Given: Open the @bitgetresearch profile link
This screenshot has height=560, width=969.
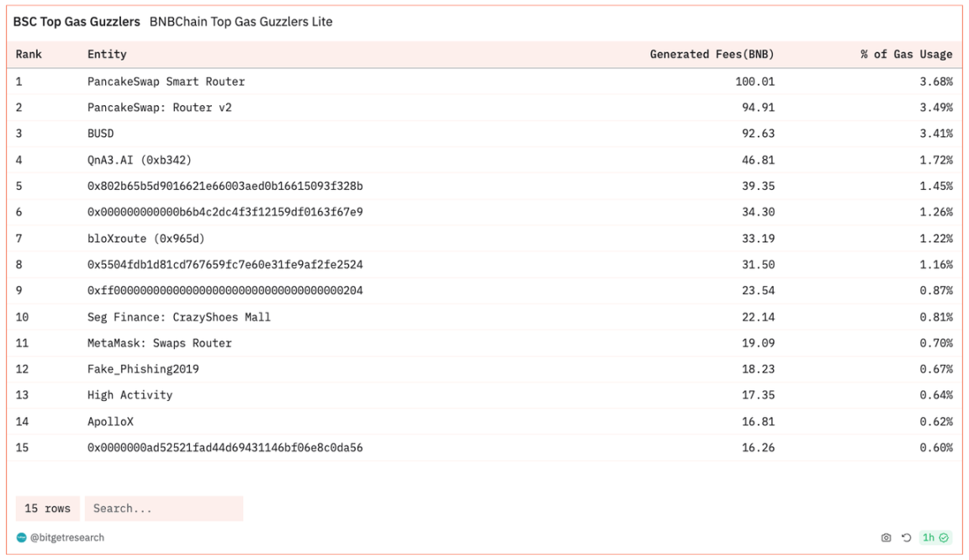Looking at the screenshot, I should pyautogui.click(x=66, y=537).
